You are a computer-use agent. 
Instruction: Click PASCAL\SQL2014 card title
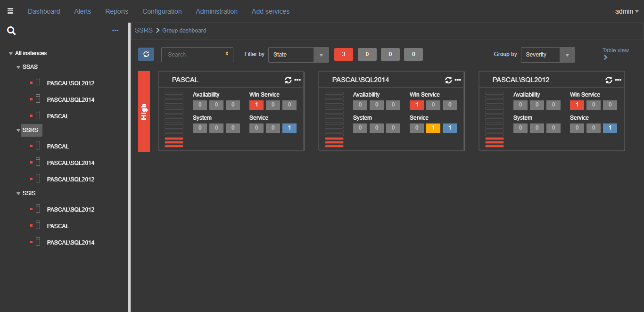(x=361, y=80)
